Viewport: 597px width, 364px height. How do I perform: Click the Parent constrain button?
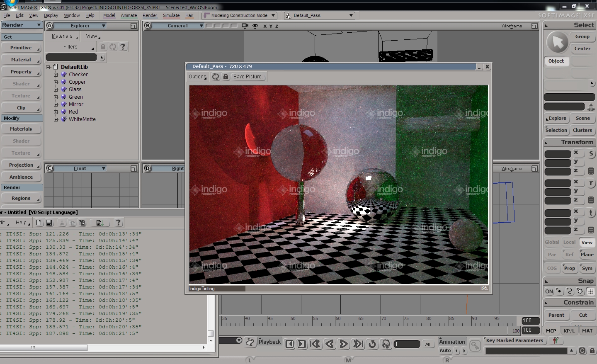(x=556, y=315)
